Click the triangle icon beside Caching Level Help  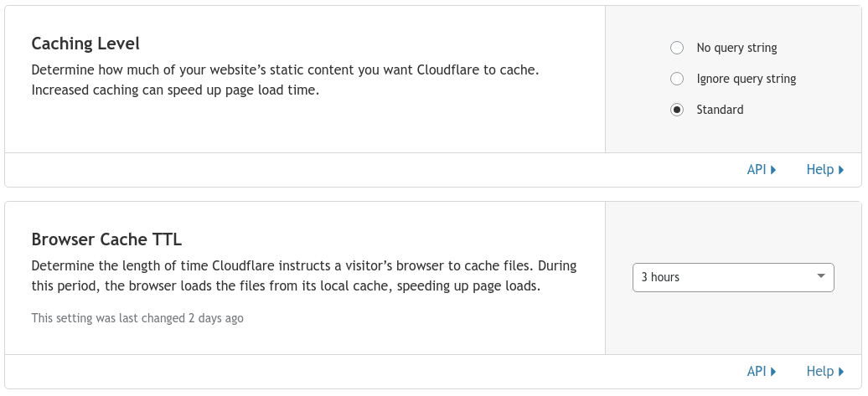[x=841, y=170]
